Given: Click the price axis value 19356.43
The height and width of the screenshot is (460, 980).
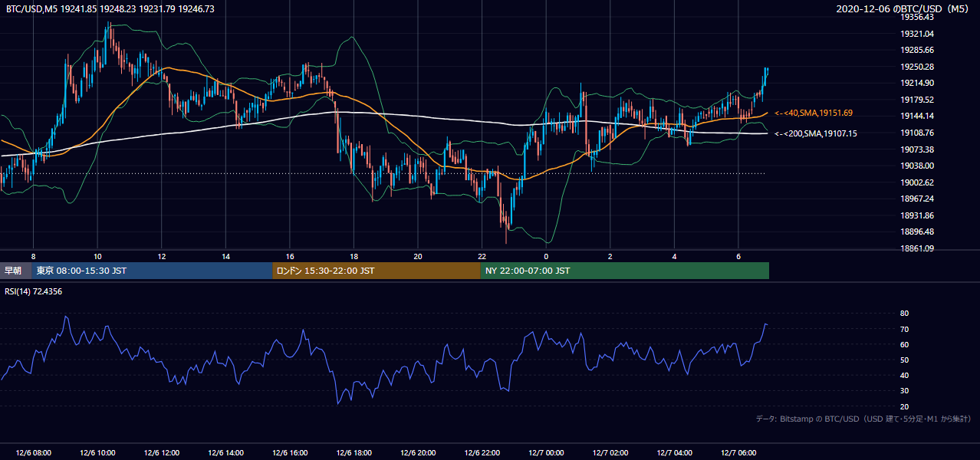Looking at the screenshot, I should [x=917, y=17].
